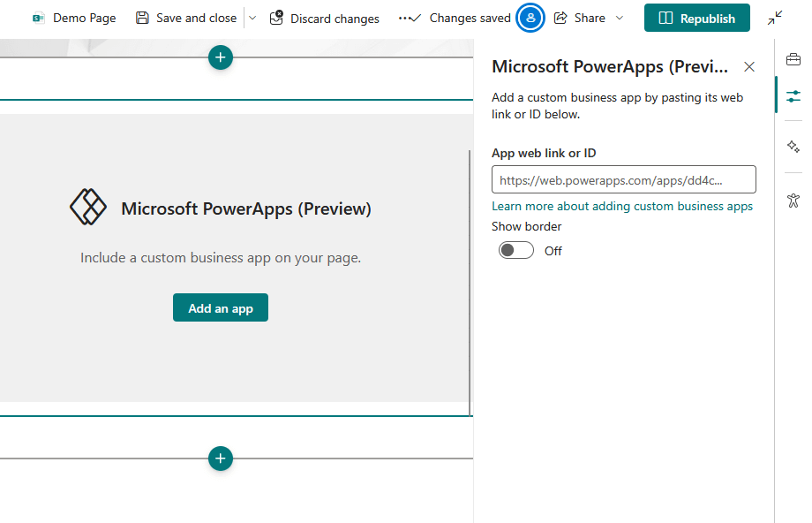Click Discard changes

tap(324, 19)
